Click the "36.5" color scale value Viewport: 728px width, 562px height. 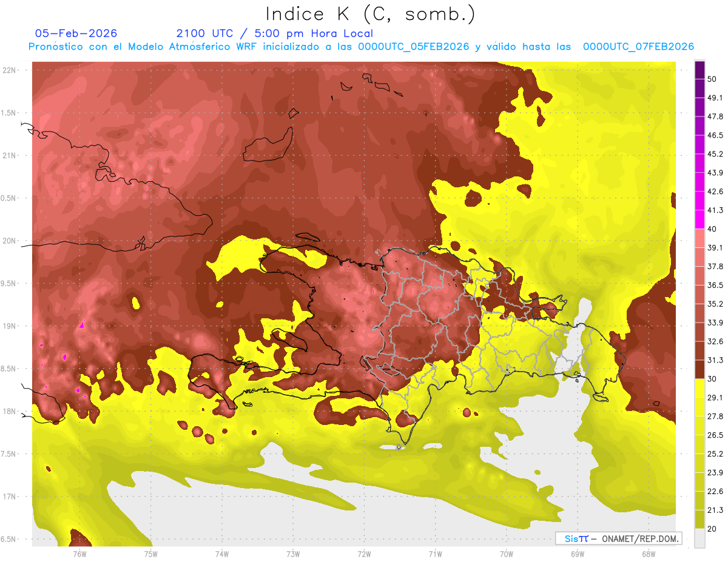click(715, 285)
